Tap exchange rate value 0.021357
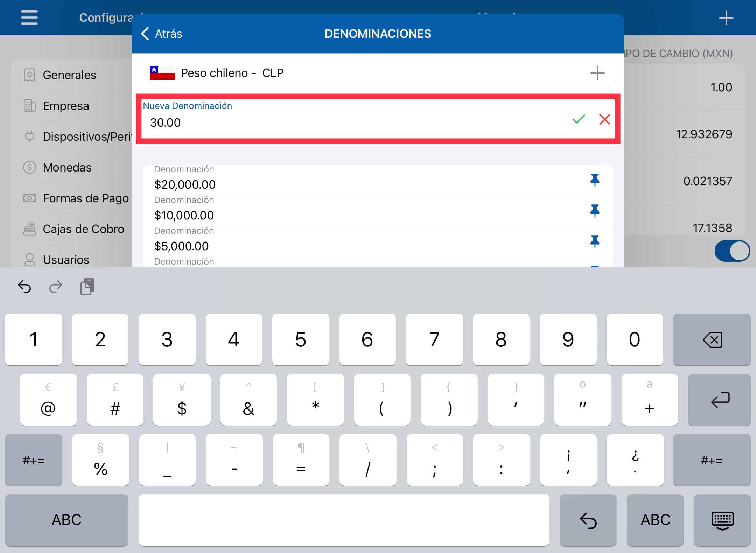The height and width of the screenshot is (553, 756). [707, 181]
